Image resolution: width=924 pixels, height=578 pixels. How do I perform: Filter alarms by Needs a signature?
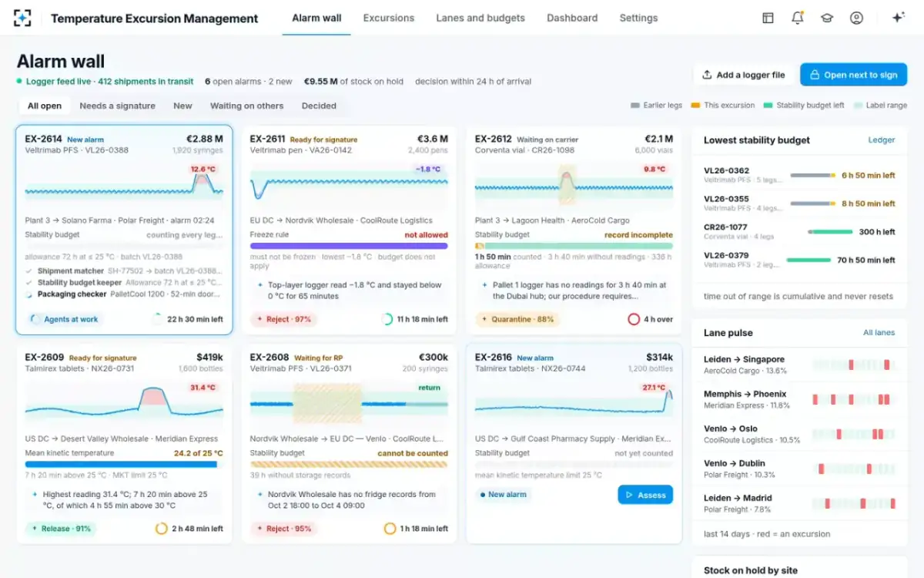tap(118, 106)
